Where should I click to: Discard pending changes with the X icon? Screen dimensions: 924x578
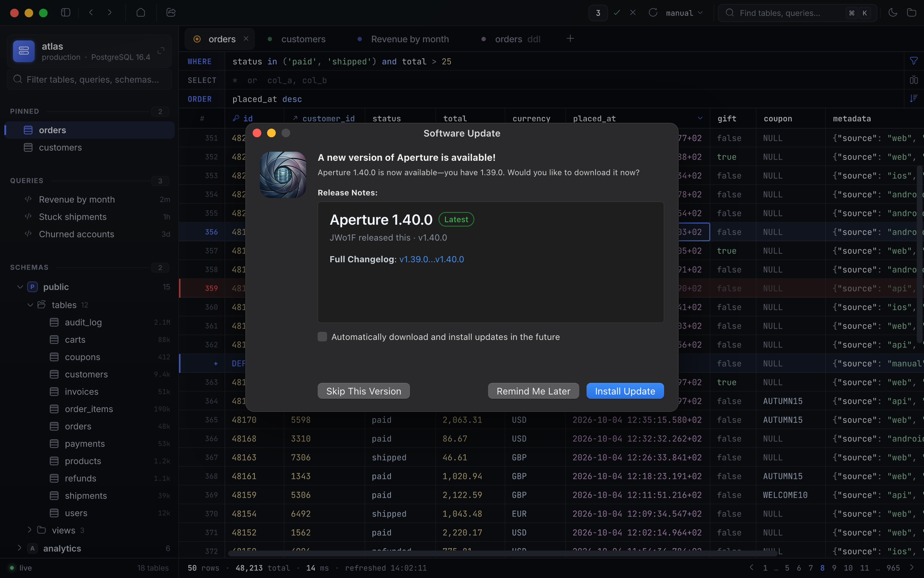(633, 13)
